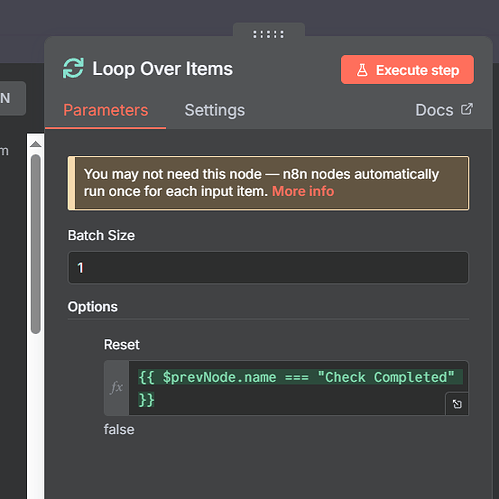Click the Loop Over Items node icon

(x=73, y=68)
